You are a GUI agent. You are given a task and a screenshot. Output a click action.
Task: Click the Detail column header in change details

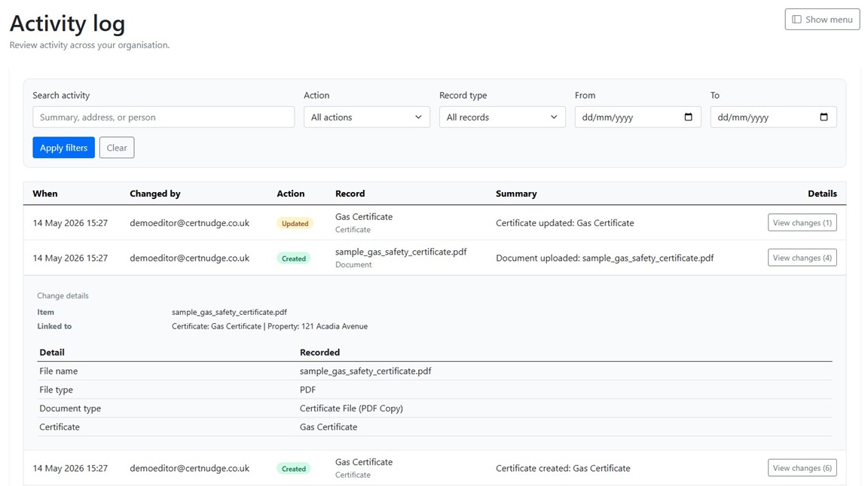[x=52, y=353]
